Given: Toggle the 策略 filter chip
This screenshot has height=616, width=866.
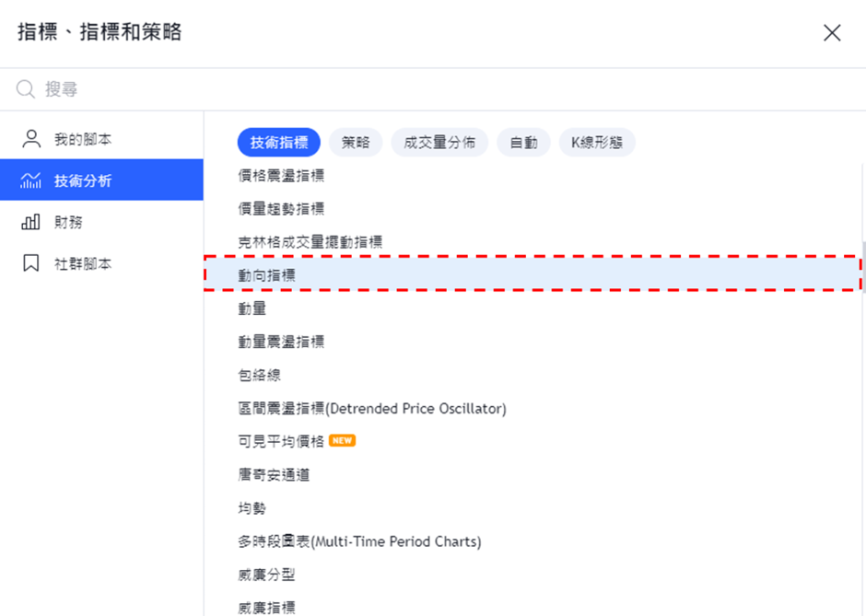Looking at the screenshot, I should (356, 142).
